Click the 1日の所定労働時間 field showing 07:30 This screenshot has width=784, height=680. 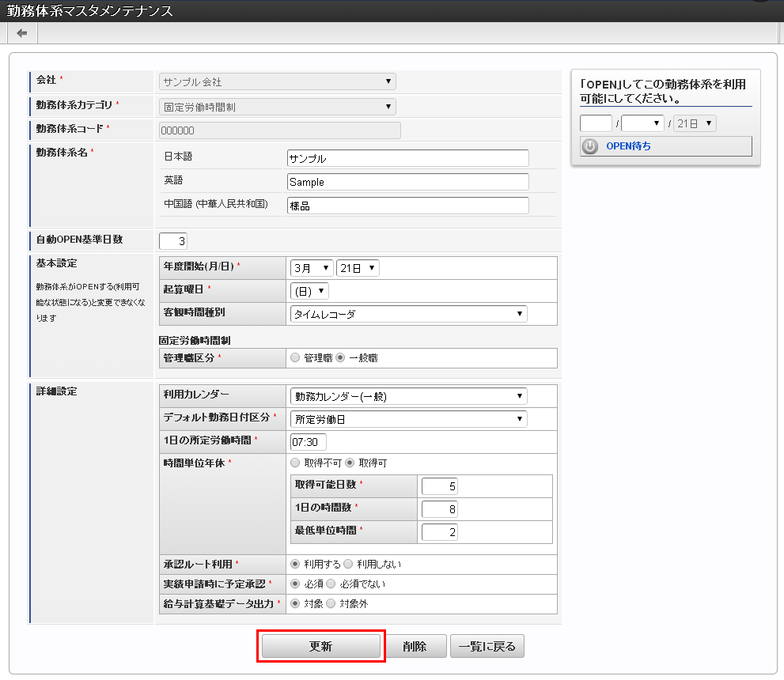[309, 442]
